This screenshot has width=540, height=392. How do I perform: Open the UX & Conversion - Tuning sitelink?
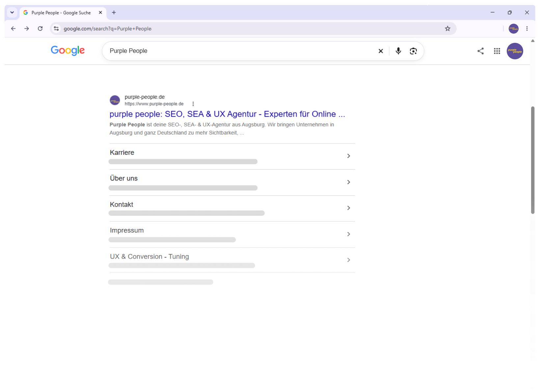tap(149, 257)
